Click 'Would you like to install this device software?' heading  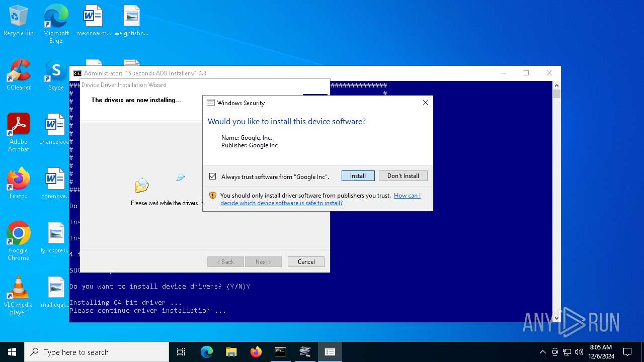pos(287,122)
